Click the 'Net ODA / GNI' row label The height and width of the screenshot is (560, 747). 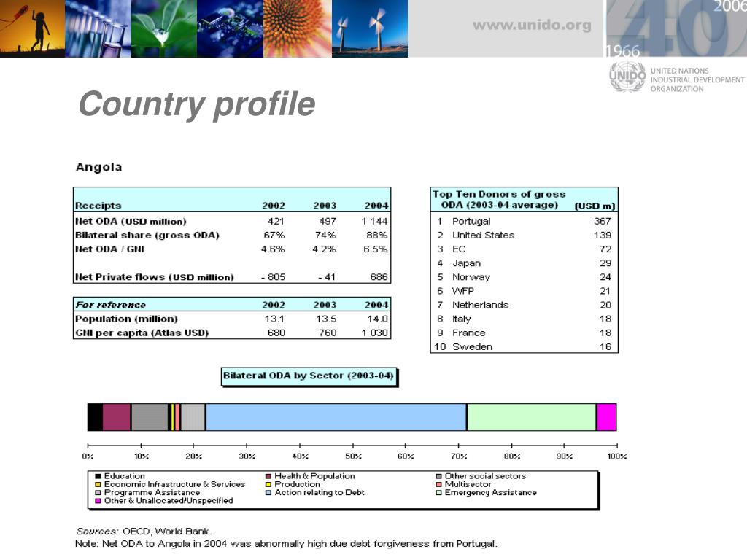[x=109, y=249]
